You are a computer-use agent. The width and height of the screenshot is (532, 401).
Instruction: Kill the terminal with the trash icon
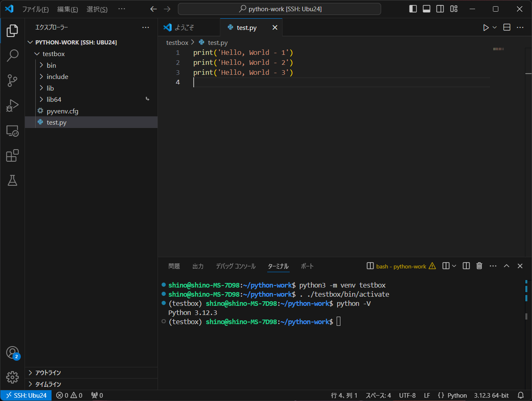click(479, 266)
